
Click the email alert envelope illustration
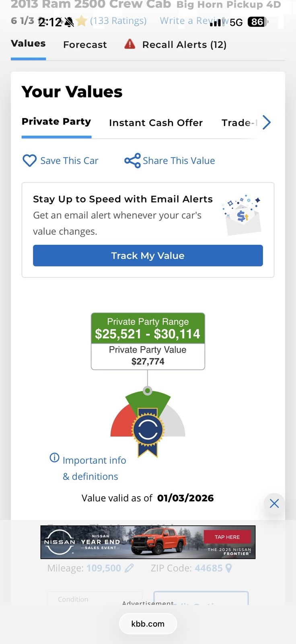click(243, 215)
